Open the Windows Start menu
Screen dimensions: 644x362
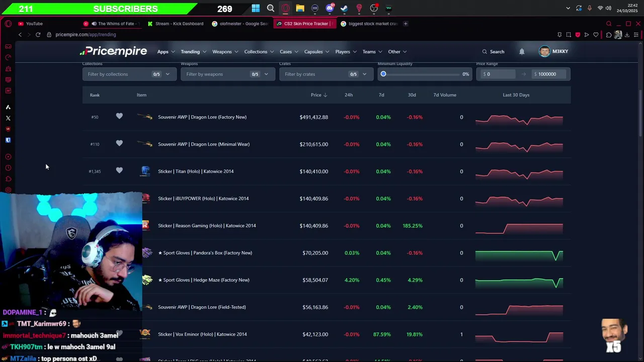(x=256, y=8)
